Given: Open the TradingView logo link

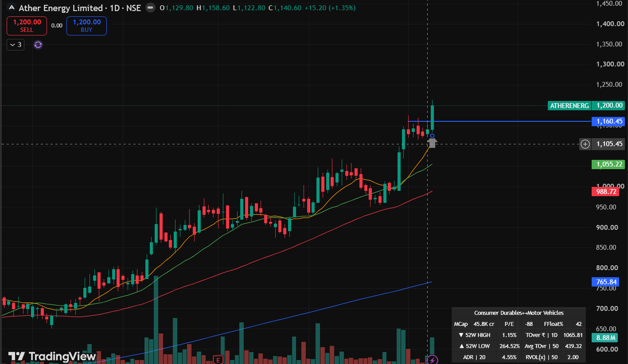Looking at the screenshot, I should click(x=52, y=356).
